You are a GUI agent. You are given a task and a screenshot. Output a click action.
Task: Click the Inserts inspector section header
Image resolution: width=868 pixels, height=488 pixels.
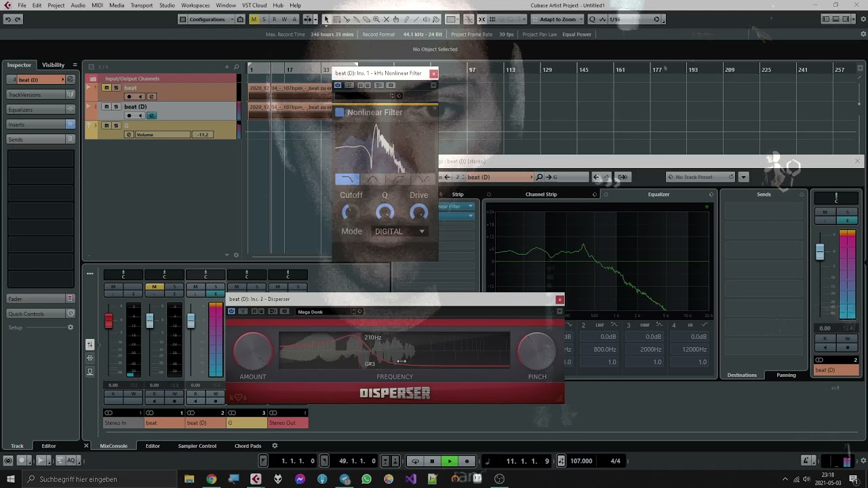point(41,125)
